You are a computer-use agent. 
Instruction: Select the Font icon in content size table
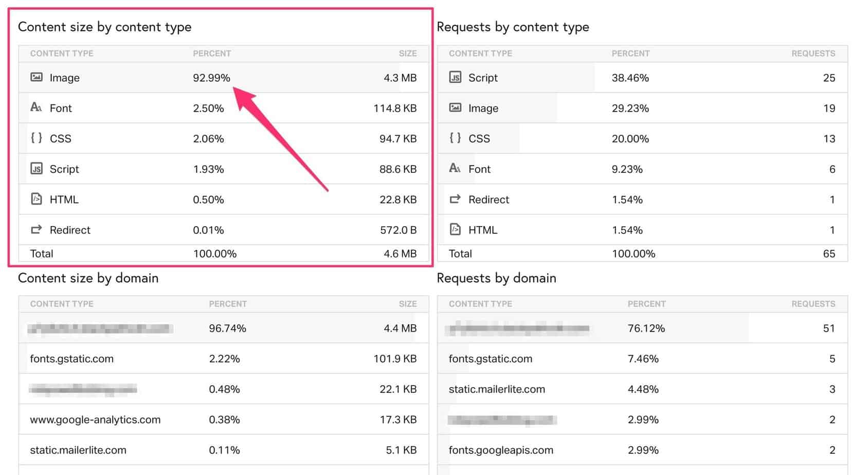pyautogui.click(x=36, y=108)
